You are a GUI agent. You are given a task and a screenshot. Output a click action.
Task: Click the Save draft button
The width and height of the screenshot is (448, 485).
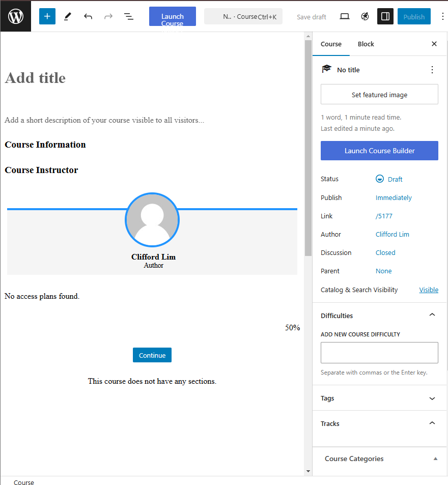coord(311,17)
